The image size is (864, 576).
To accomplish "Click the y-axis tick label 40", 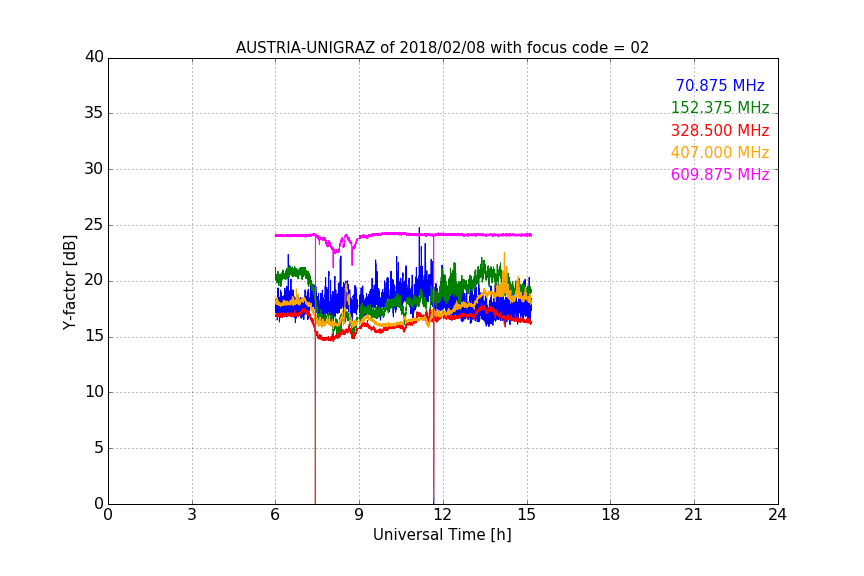I will coord(94,57).
